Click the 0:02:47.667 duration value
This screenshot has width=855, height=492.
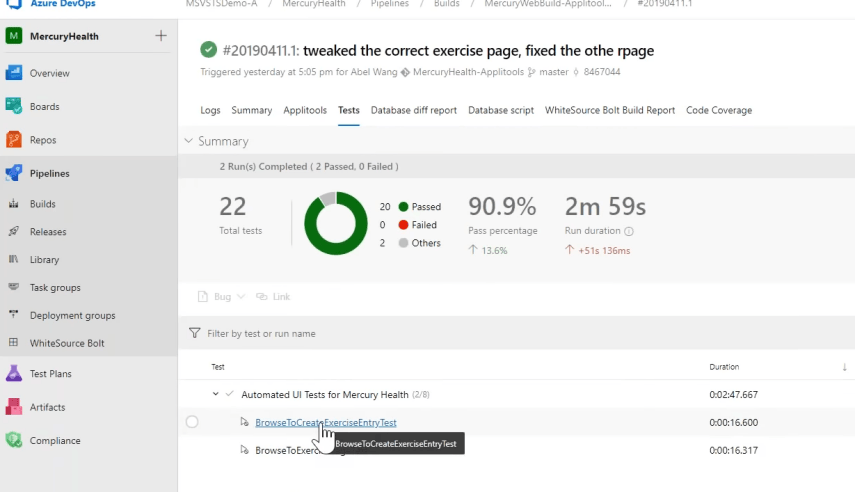[733, 394]
